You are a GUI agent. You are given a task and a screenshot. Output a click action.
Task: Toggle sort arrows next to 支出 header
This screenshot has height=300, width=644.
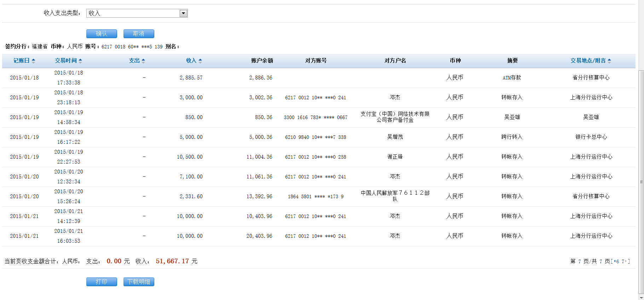click(143, 61)
